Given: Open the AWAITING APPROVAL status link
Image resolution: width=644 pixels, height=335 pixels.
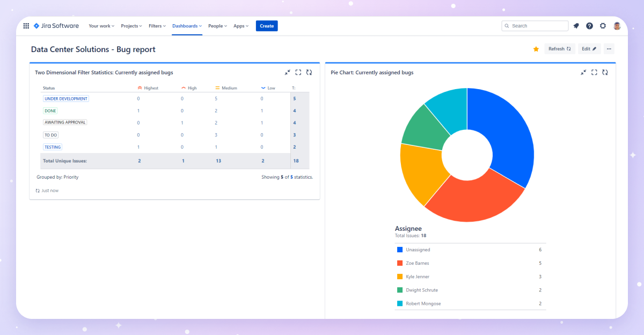Looking at the screenshot, I should point(65,122).
